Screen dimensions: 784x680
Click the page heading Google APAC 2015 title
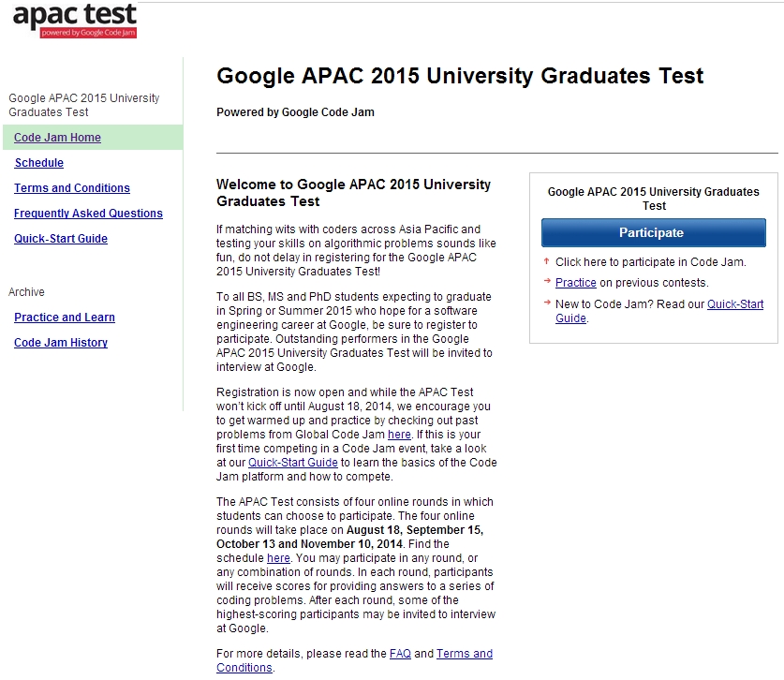coord(460,76)
